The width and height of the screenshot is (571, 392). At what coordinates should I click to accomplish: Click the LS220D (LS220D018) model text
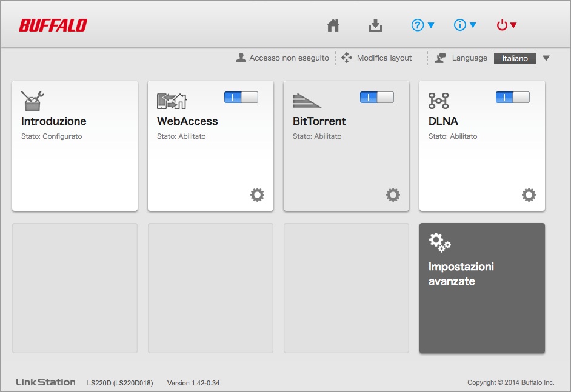tap(120, 383)
